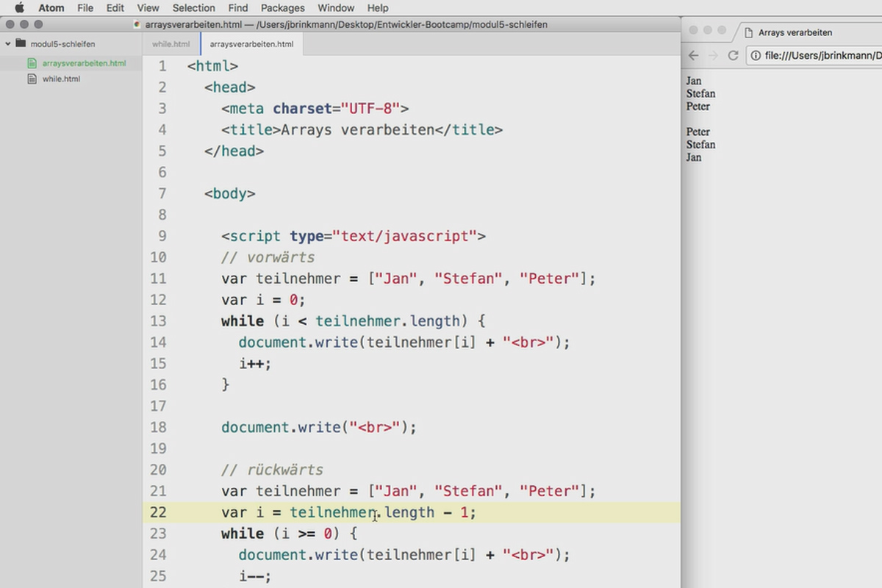Click 'while (i < teilnehmer.length) {' line
Screen dimensions: 882x588
[x=354, y=321]
